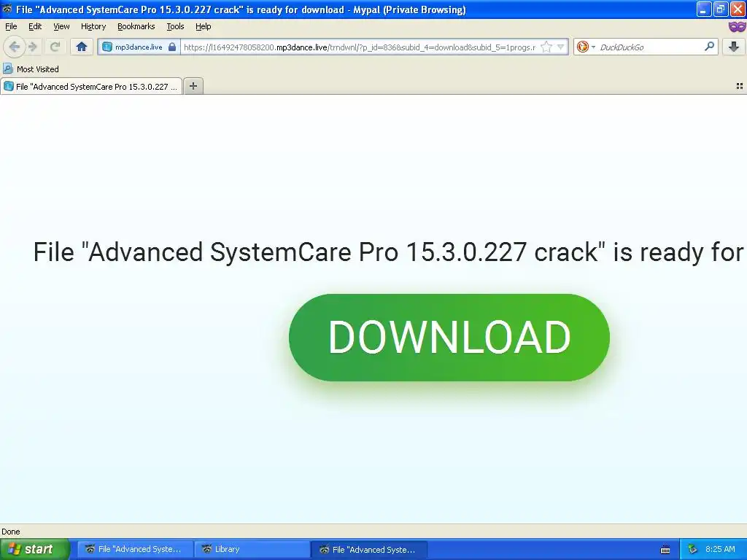This screenshot has height=560, width=747.
Task: Restore down the Mypal browser window
Action: pos(720,9)
